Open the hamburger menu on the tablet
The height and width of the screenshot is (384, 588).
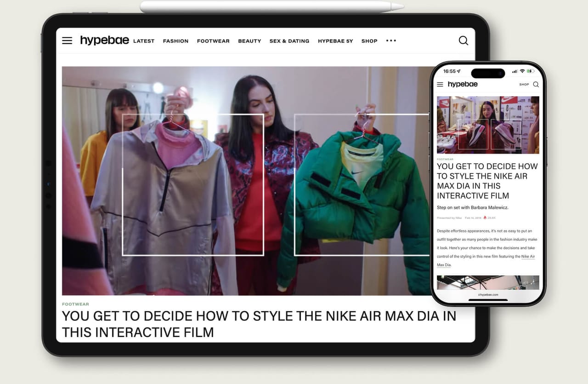[67, 40]
